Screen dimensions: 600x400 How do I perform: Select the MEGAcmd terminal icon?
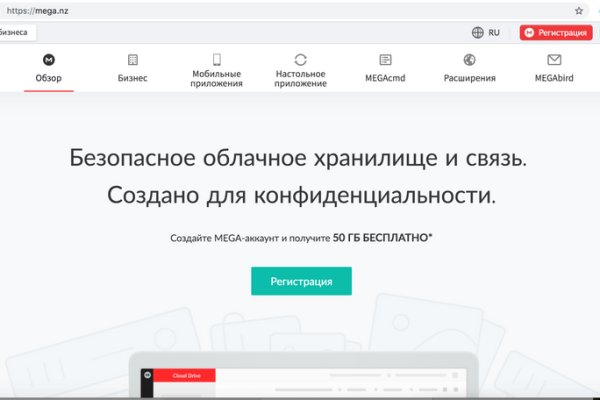[x=385, y=60]
